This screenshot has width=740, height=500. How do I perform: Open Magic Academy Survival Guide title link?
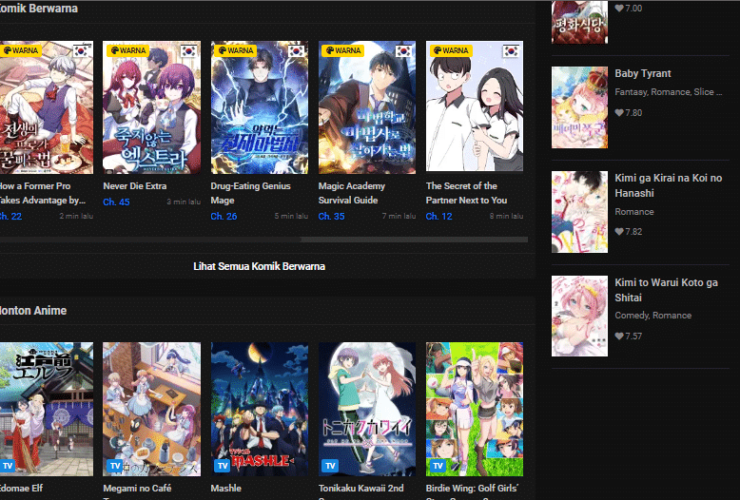point(352,193)
